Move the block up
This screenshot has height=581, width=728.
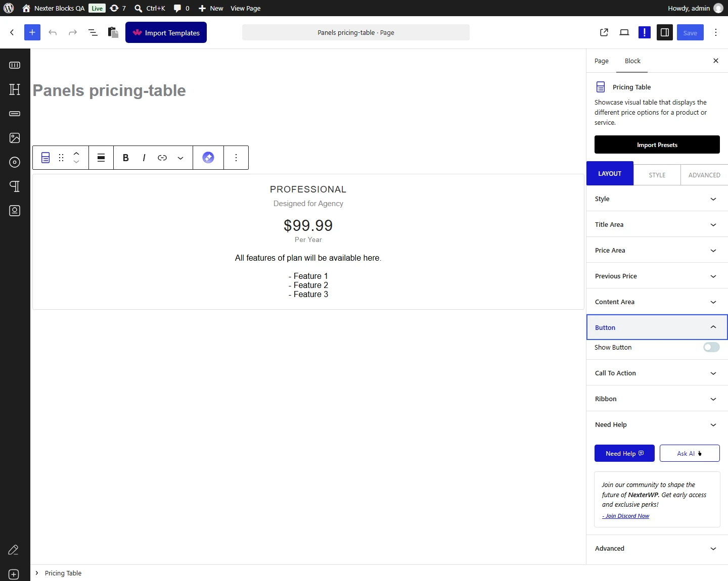tap(76, 153)
